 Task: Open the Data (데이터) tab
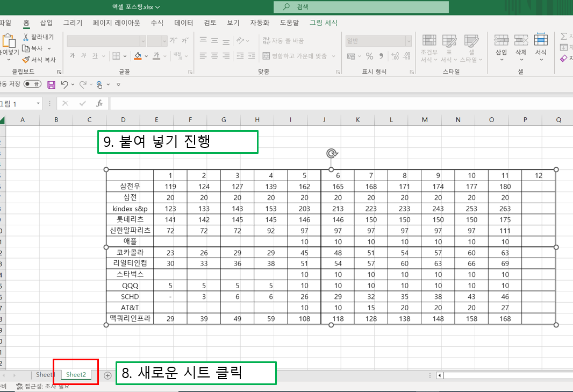pyautogui.click(x=183, y=23)
